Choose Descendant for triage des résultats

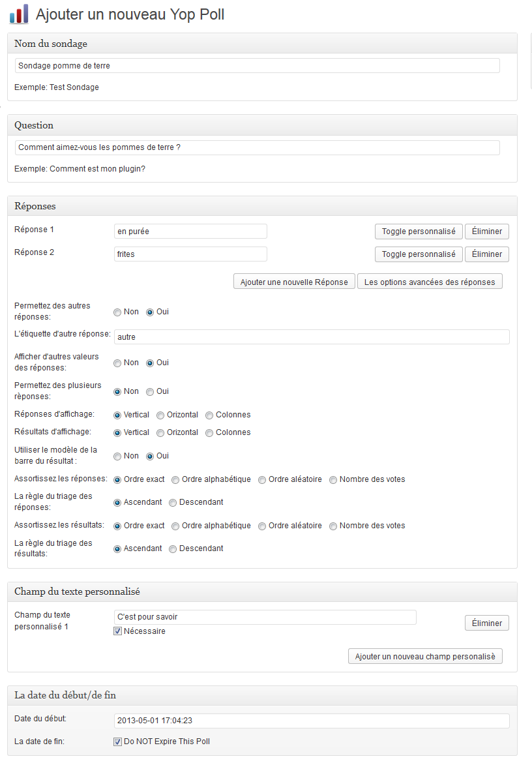[x=173, y=549]
